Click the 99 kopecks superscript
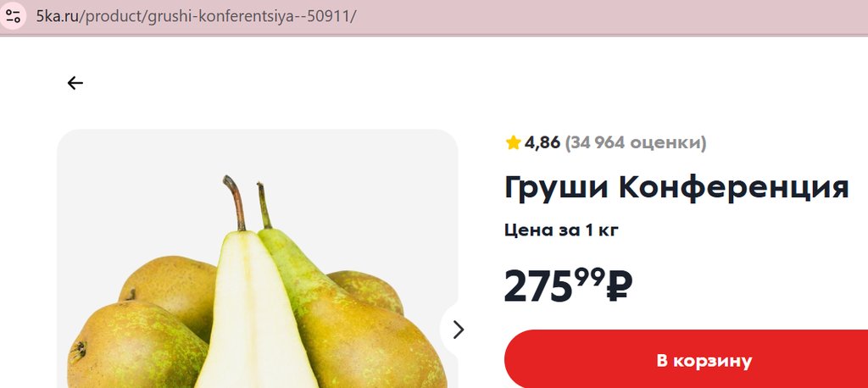 tap(589, 278)
